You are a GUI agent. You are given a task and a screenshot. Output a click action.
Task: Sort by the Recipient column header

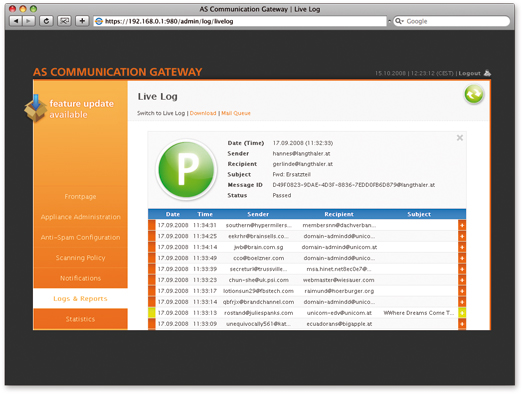339,214
